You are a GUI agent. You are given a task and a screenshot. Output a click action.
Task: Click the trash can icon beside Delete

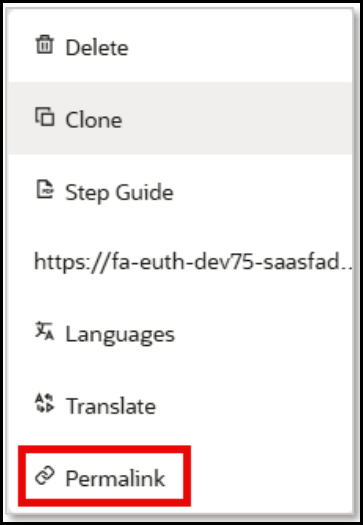coord(45,45)
